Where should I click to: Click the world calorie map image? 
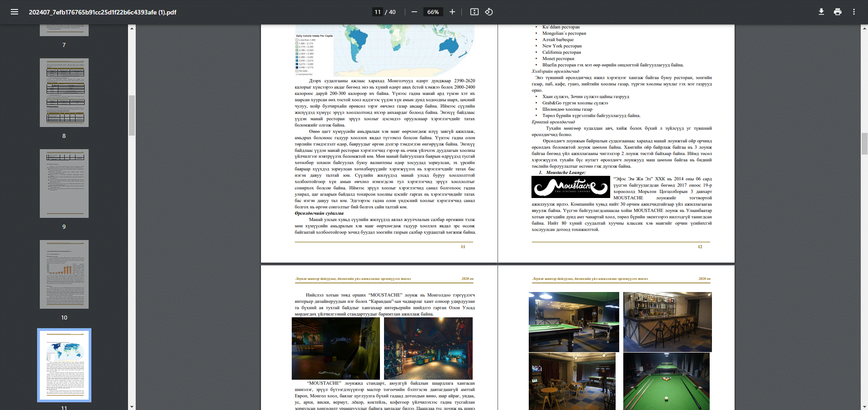pos(384,51)
